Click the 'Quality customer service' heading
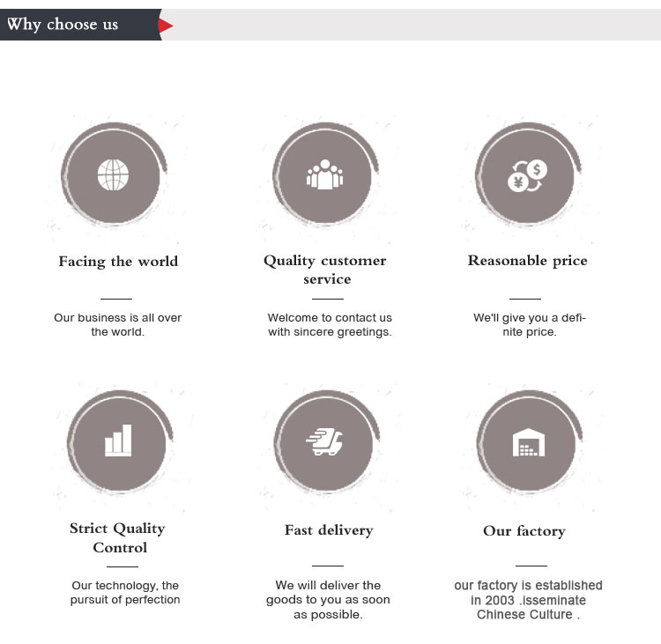Image resolution: width=661 pixels, height=644 pixels. [325, 270]
